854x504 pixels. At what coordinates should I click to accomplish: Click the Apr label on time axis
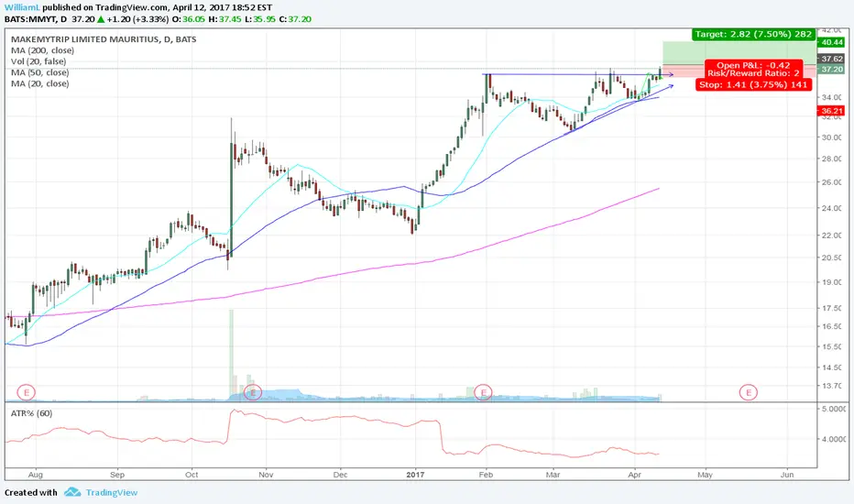coord(634,475)
